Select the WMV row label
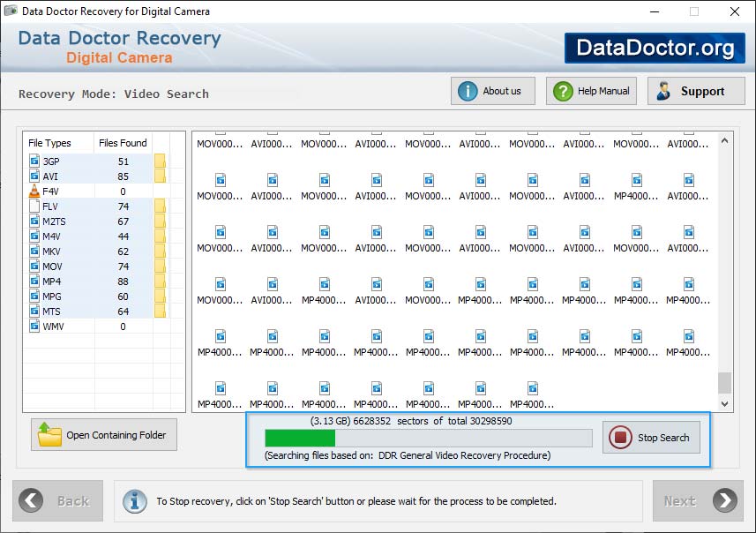Image resolution: width=756 pixels, height=533 pixels. [53, 327]
